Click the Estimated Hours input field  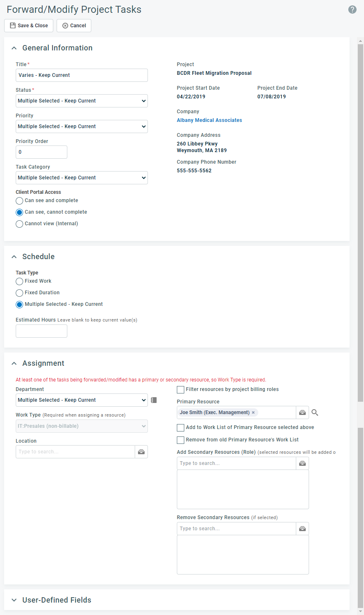click(41, 331)
